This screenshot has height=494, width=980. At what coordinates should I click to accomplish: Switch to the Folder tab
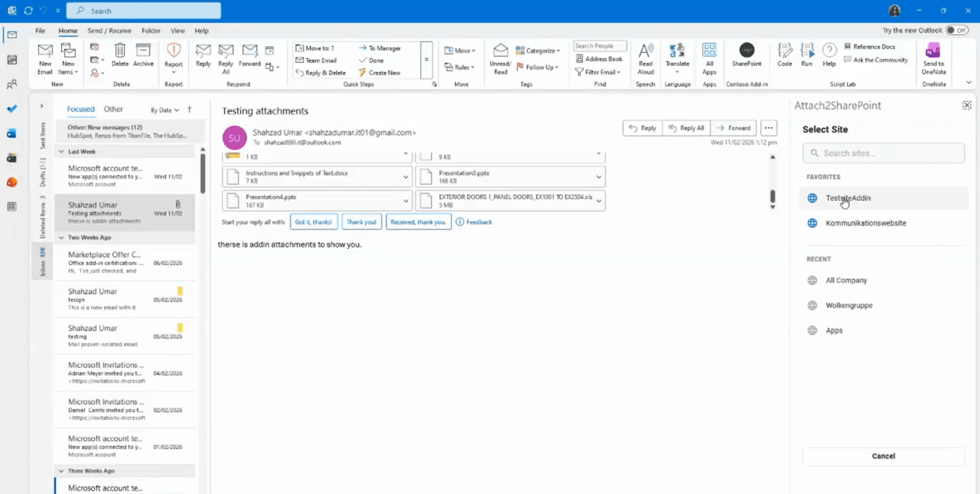click(151, 31)
